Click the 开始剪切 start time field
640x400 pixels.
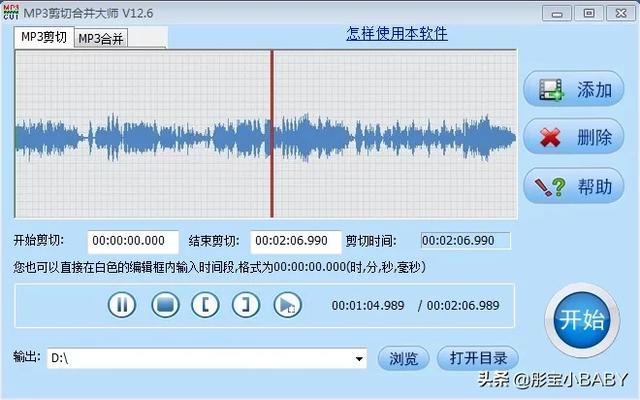pos(133,241)
